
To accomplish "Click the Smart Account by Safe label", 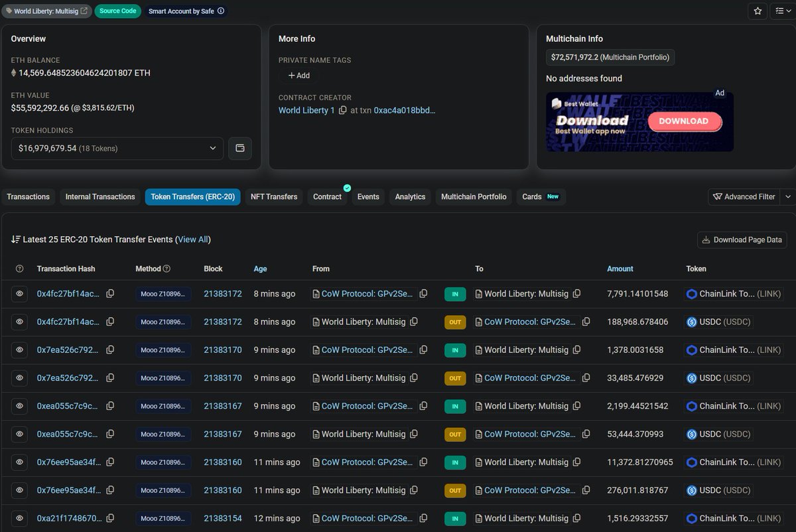I will [181, 11].
